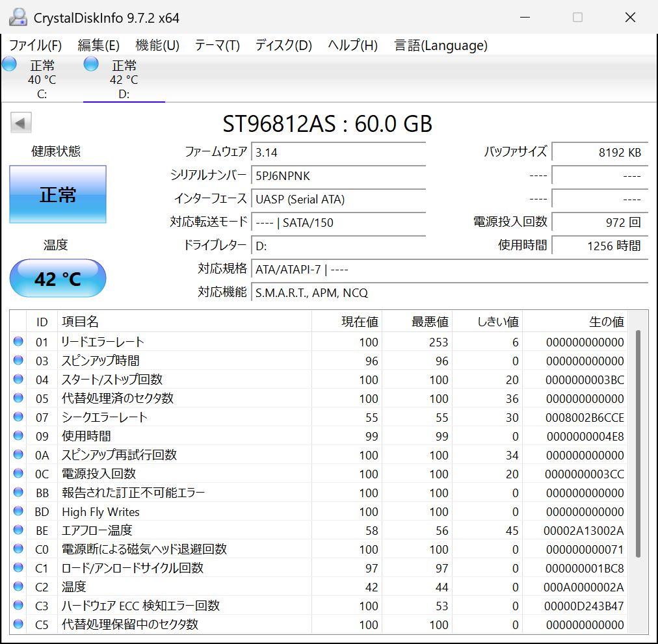
Task: Open the ファイル(F) menu
Action: (35, 45)
